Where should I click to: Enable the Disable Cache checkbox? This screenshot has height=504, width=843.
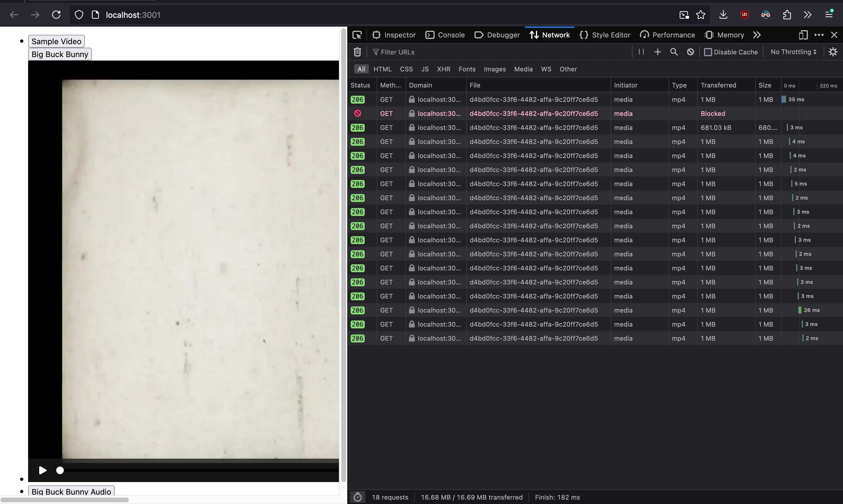click(x=708, y=52)
